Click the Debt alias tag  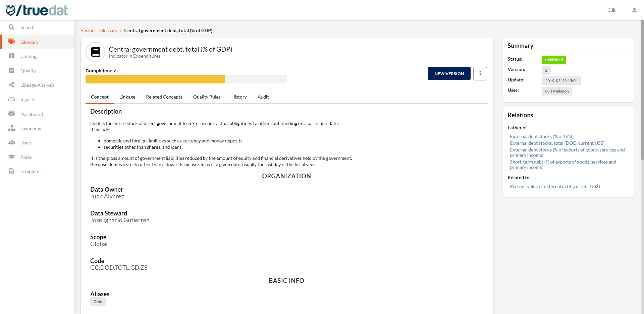click(x=98, y=302)
